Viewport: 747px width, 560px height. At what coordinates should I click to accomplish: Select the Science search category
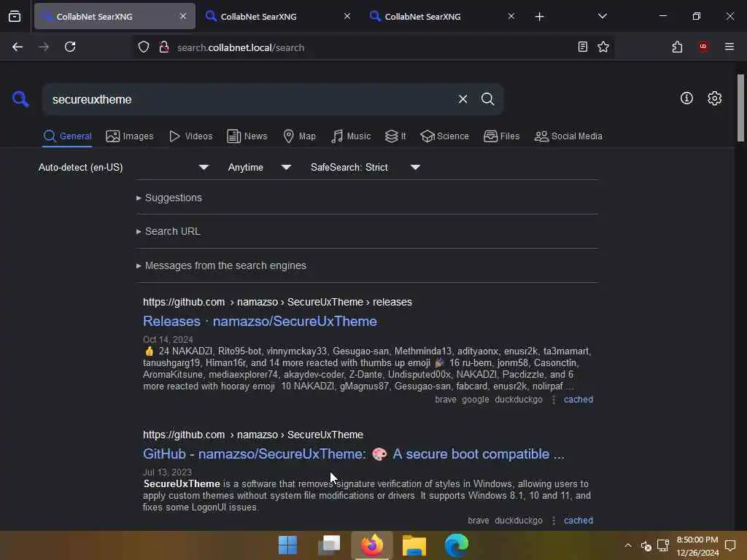(x=444, y=136)
